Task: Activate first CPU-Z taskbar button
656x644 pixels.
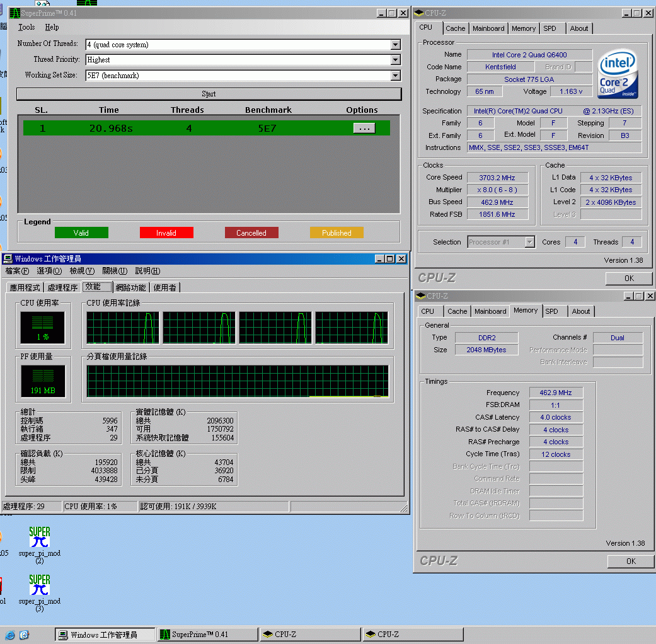Action: point(310,635)
